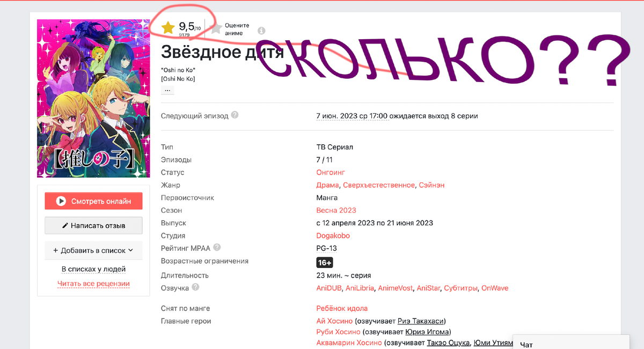Screen dimensions: 644x349
Task: Open the Читать все рецензии link
Action: click(93, 284)
